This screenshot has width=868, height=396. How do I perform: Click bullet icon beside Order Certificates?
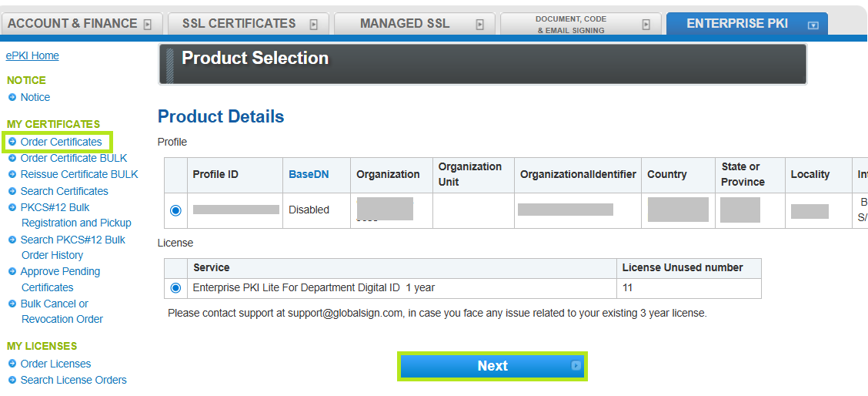tap(12, 142)
